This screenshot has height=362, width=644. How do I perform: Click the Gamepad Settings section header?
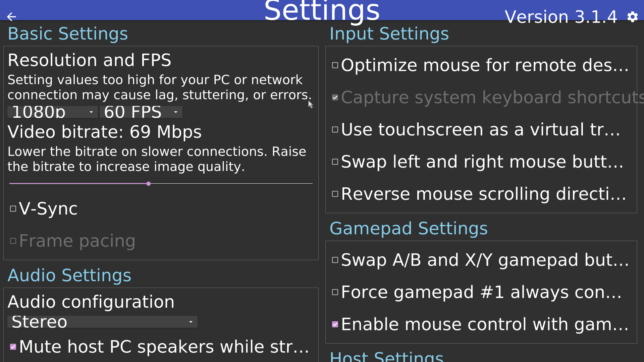tap(409, 228)
